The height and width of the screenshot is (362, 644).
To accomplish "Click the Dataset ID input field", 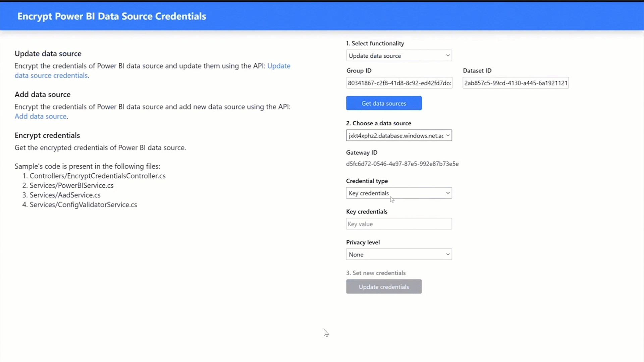I will pyautogui.click(x=516, y=83).
